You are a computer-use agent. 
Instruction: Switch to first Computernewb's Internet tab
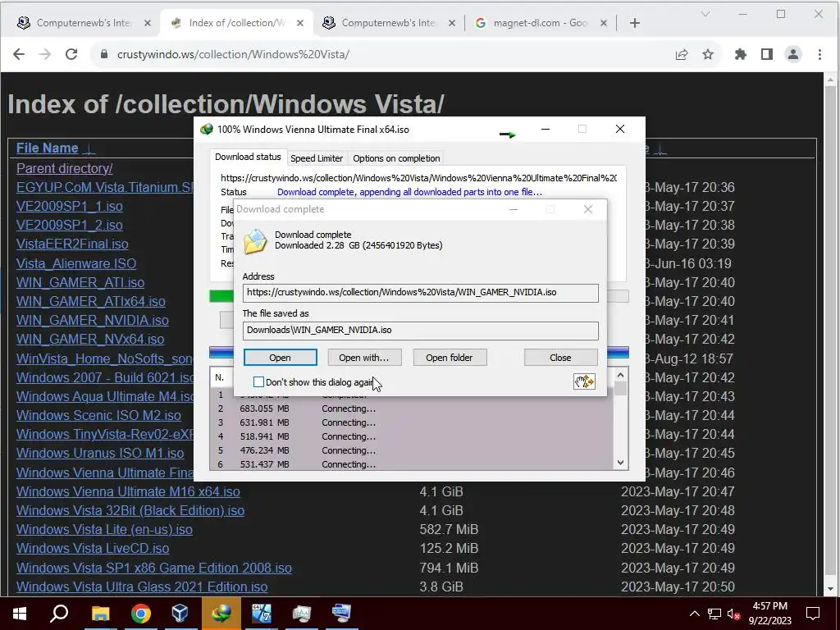(83, 23)
